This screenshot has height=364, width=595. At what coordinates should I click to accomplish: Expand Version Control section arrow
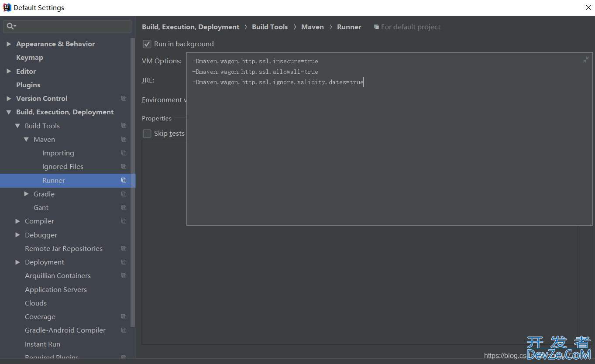coord(9,99)
